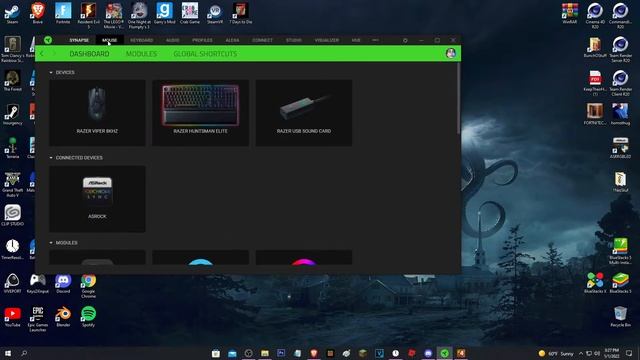The height and width of the screenshot is (360, 640).
Task: Switch to the KEYBOARD top tab
Action: [x=142, y=40]
